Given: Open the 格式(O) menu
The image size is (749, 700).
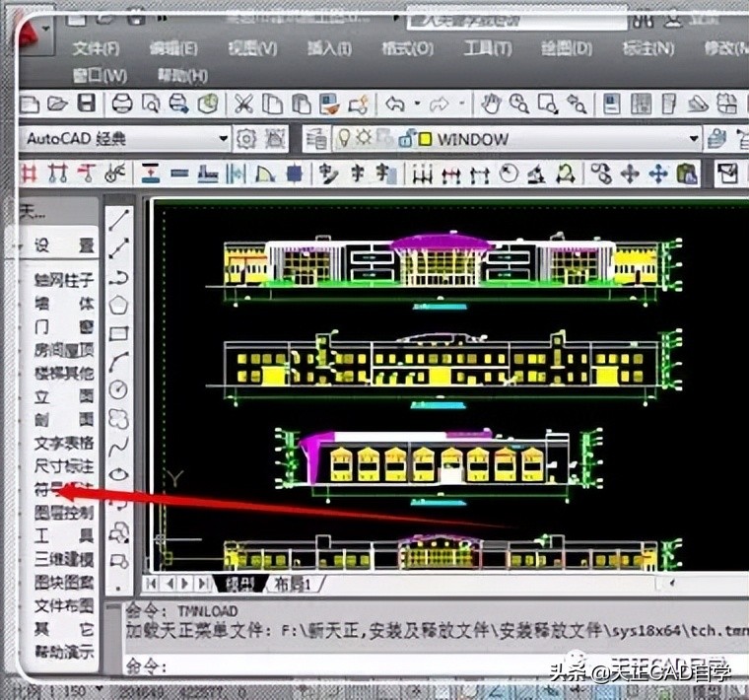Looking at the screenshot, I should coord(406,48).
